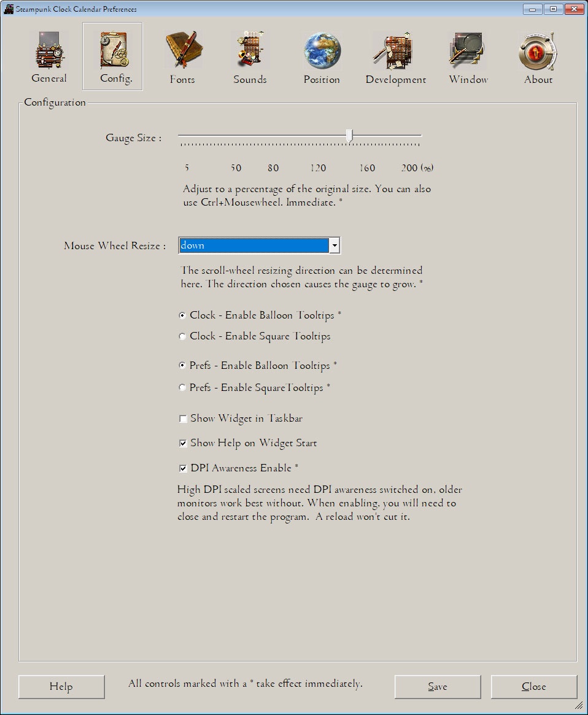Open the Fonts settings page
588x715 pixels.
point(182,55)
